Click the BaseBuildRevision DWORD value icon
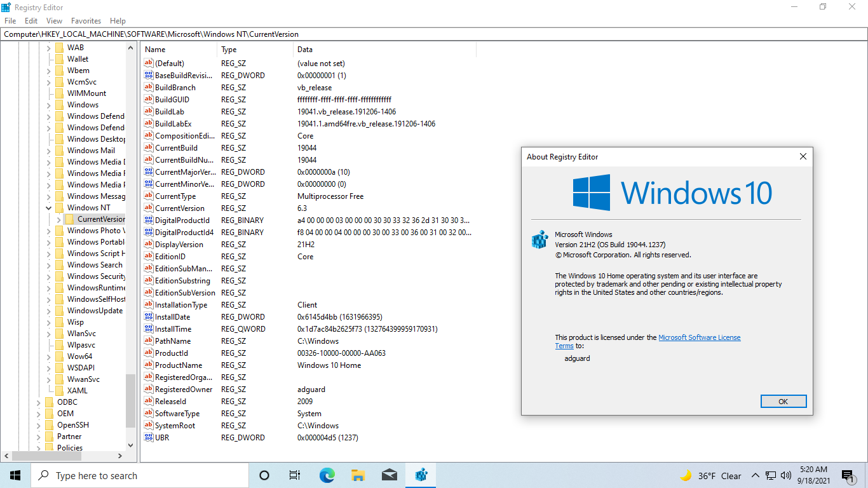This screenshot has height=488, width=868. pyautogui.click(x=149, y=75)
